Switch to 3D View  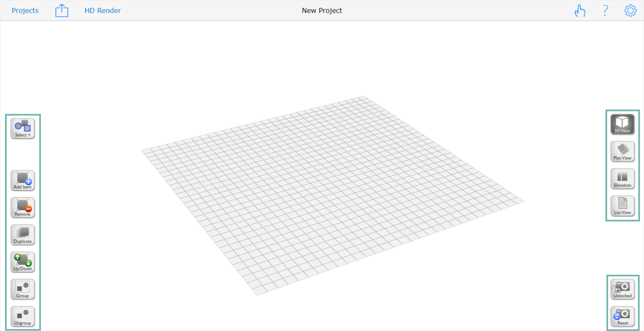(623, 125)
